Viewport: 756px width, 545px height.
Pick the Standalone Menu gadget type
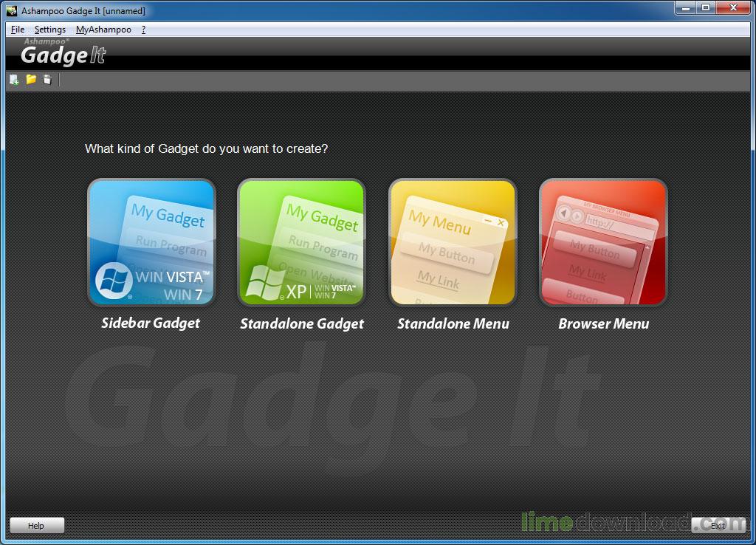[x=452, y=242]
